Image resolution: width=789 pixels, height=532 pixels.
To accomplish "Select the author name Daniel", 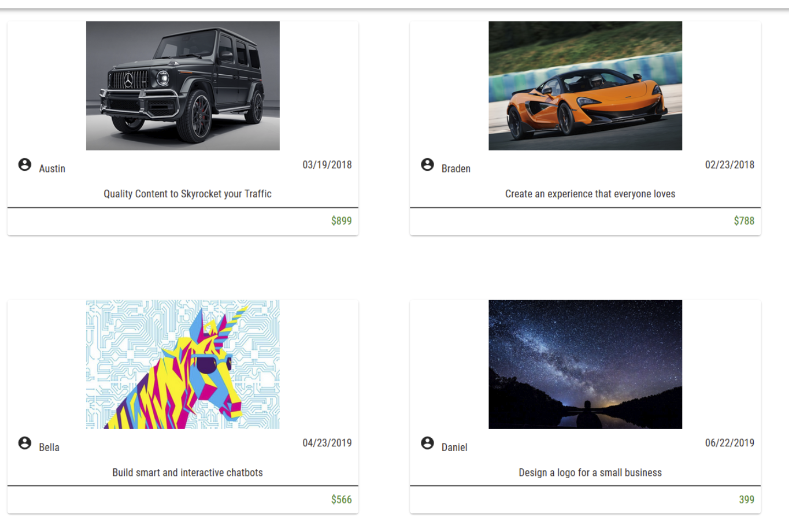I will [x=454, y=447].
